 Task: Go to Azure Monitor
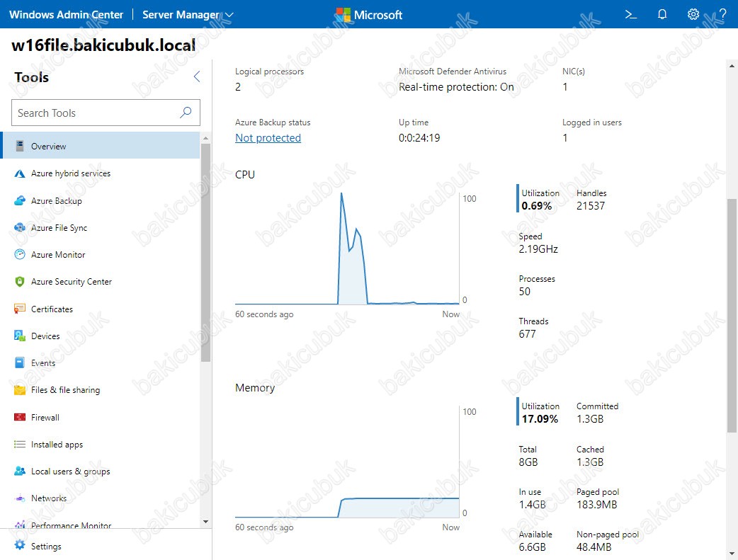tap(101, 254)
